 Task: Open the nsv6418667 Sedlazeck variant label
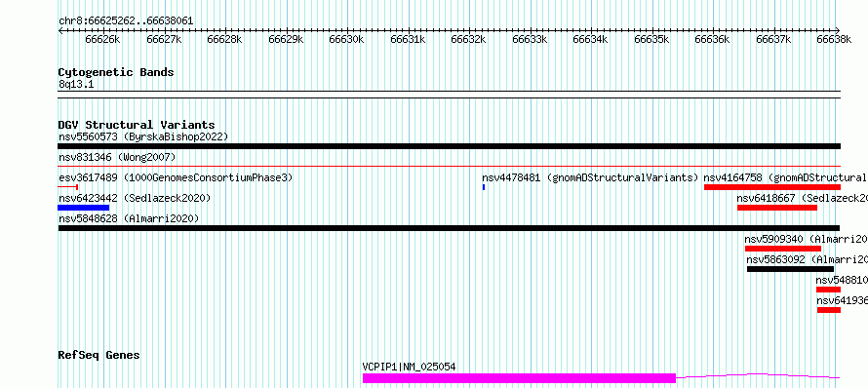point(802,199)
